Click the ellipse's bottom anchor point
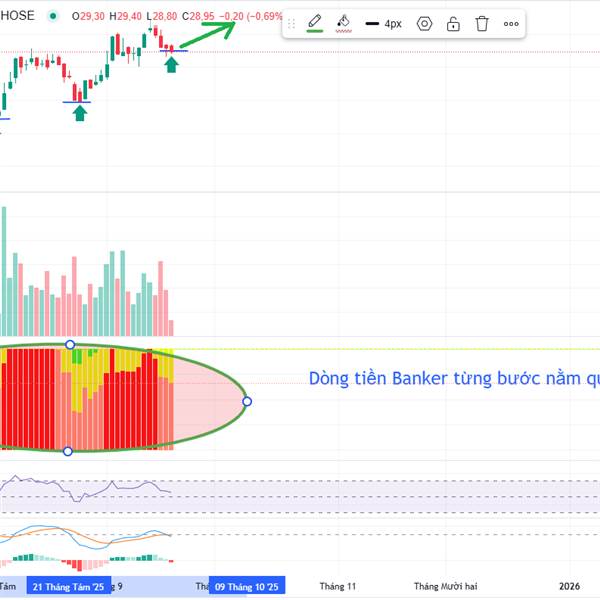This screenshot has height=600, width=600. tap(68, 451)
